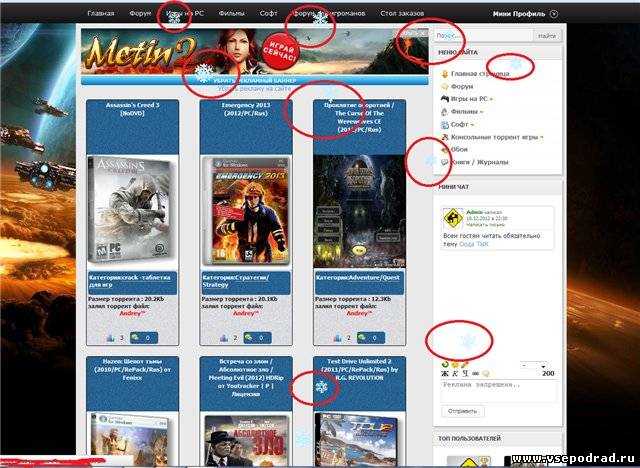Open the crack - таблетка для игр category link
Viewport: 640px width, 468px height.
[130, 281]
